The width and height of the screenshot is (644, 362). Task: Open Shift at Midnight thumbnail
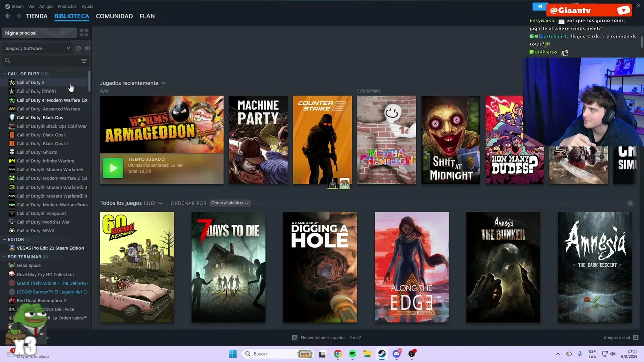coord(451,140)
